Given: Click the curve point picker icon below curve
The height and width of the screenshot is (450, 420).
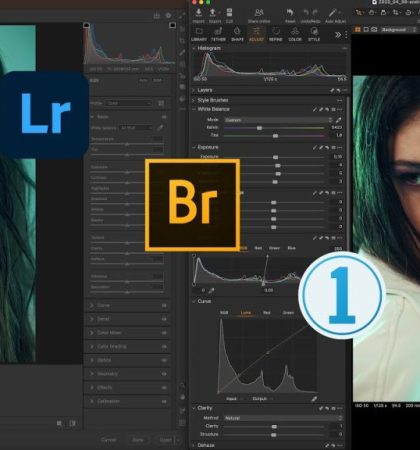Looking at the screenshot, I should coord(314,399).
